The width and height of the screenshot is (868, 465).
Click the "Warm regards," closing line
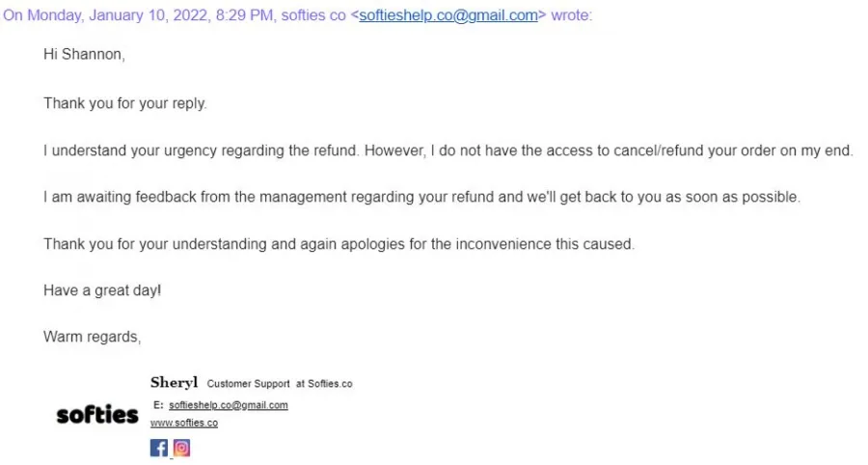tap(93, 337)
